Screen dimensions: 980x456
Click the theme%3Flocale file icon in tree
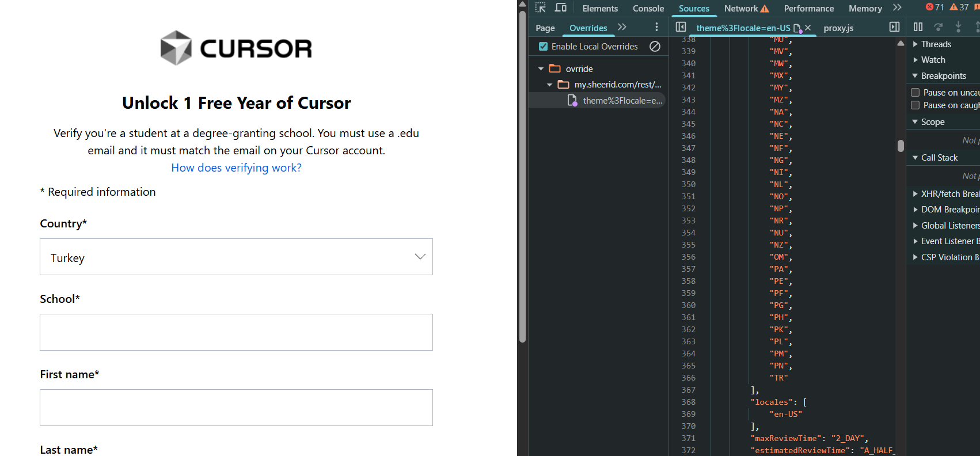tap(572, 101)
